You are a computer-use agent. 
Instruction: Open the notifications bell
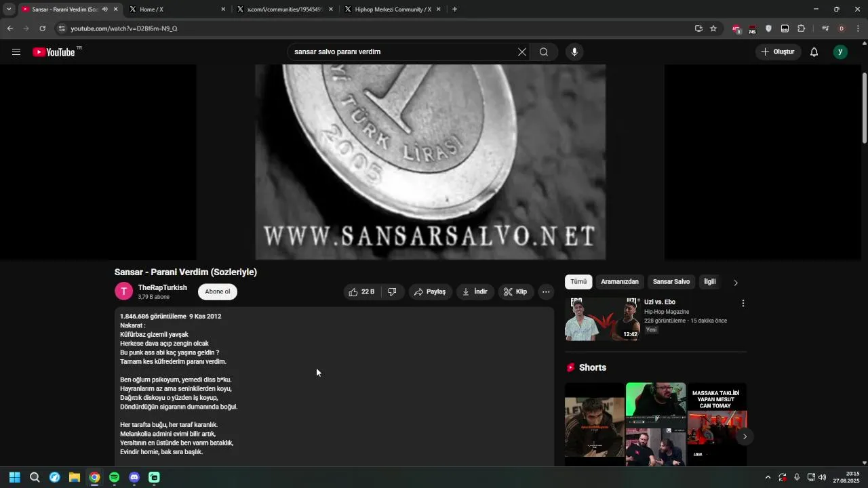point(814,52)
